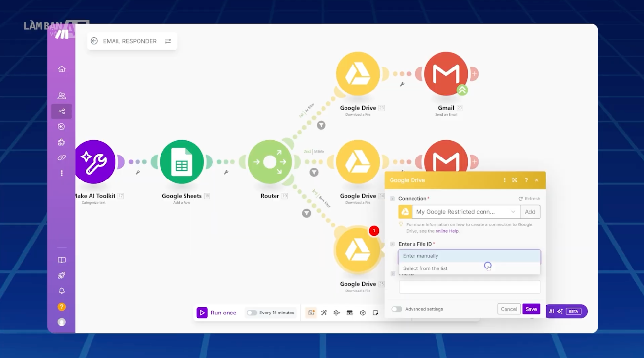Expand the Enter a File ID arrow

pyautogui.click(x=392, y=244)
